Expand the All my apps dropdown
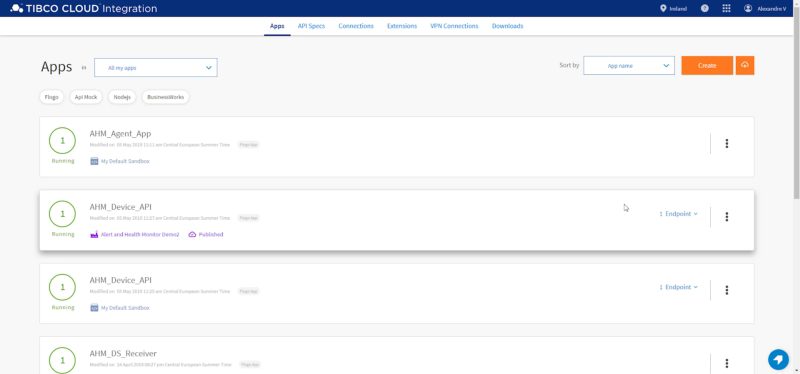 (x=156, y=67)
